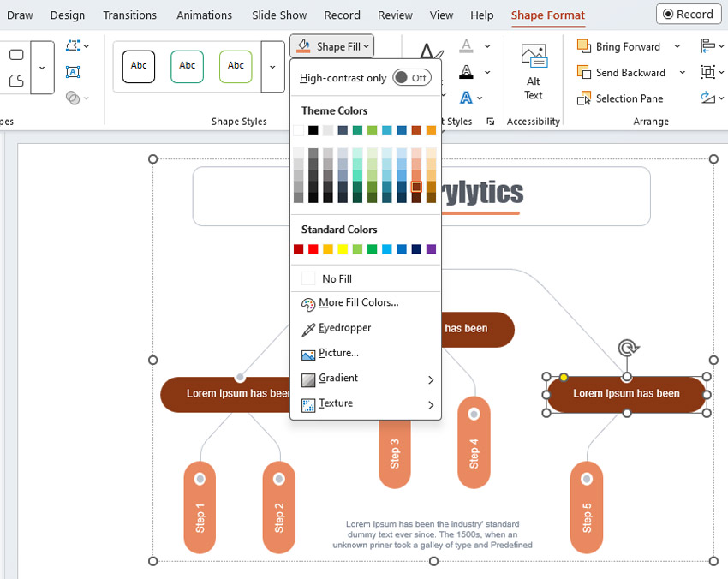The image size is (728, 579).
Task: Pick the standard yellow color swatch
Action: 343,249
